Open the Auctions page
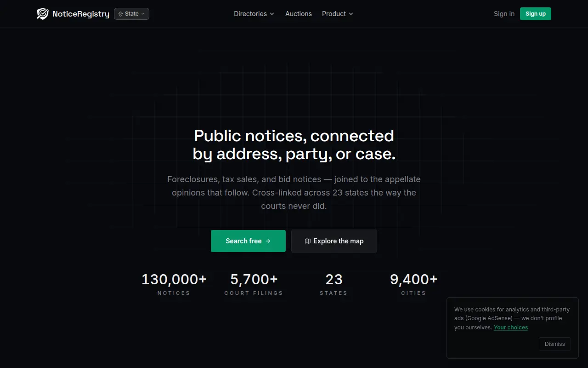The image size is (588, 368). [x=299, y=14]
